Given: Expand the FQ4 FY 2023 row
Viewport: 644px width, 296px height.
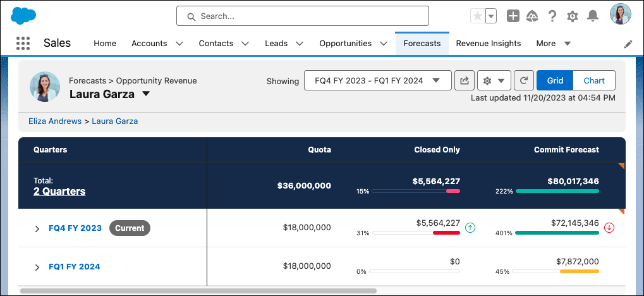Looking at the screenshot, I should coord(37,228).
